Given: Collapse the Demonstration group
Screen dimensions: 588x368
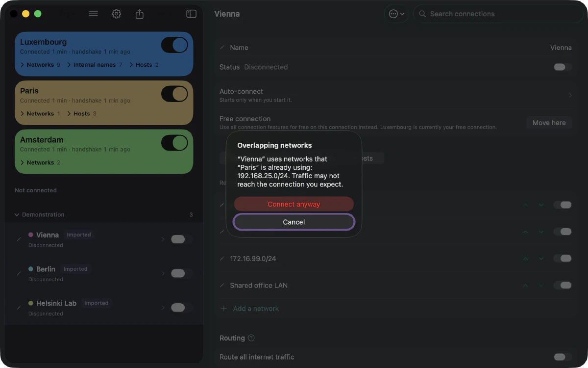Looking at the screenshot, I should point(17,215).
